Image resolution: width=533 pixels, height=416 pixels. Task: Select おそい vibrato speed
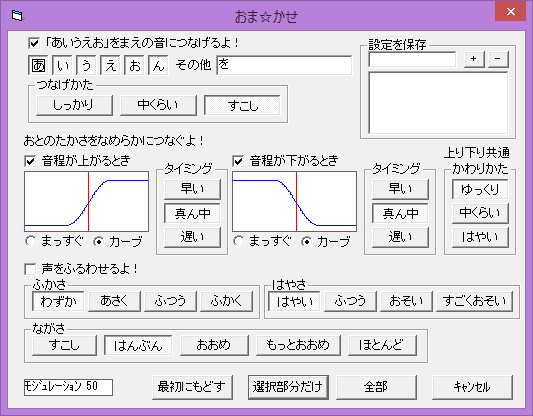point(406,301)
